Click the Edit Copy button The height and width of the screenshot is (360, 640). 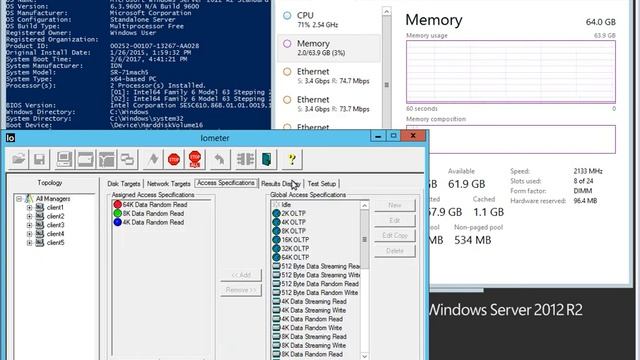pos(395,236)
